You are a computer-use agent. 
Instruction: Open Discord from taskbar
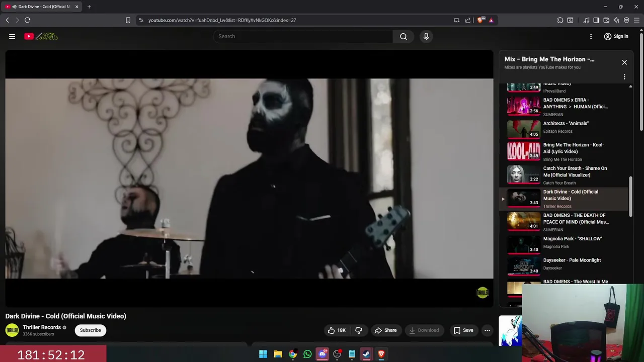323,354
